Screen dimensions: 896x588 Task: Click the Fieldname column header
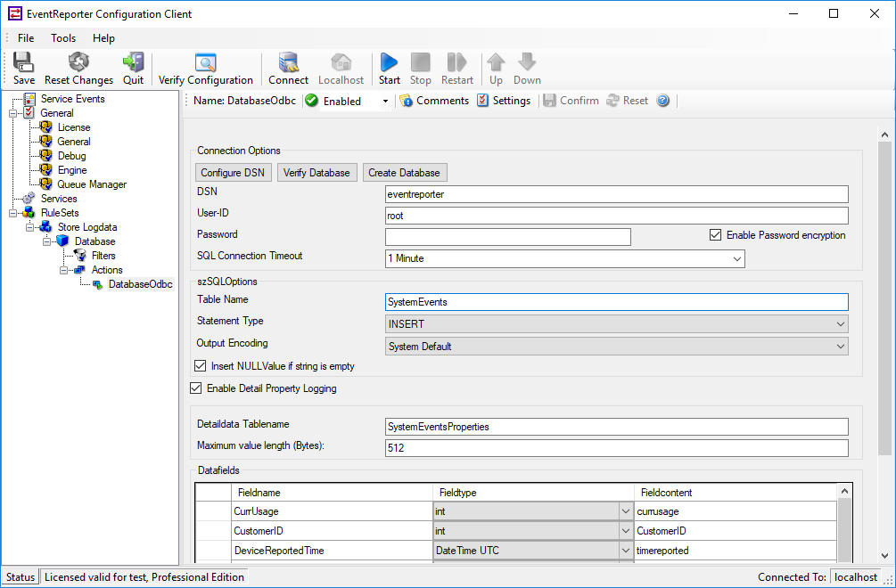point(332,493)
